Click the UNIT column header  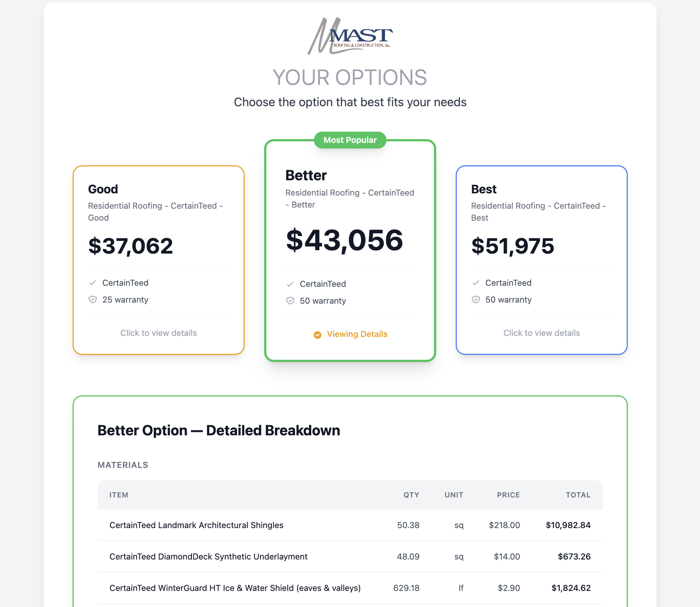454,495
